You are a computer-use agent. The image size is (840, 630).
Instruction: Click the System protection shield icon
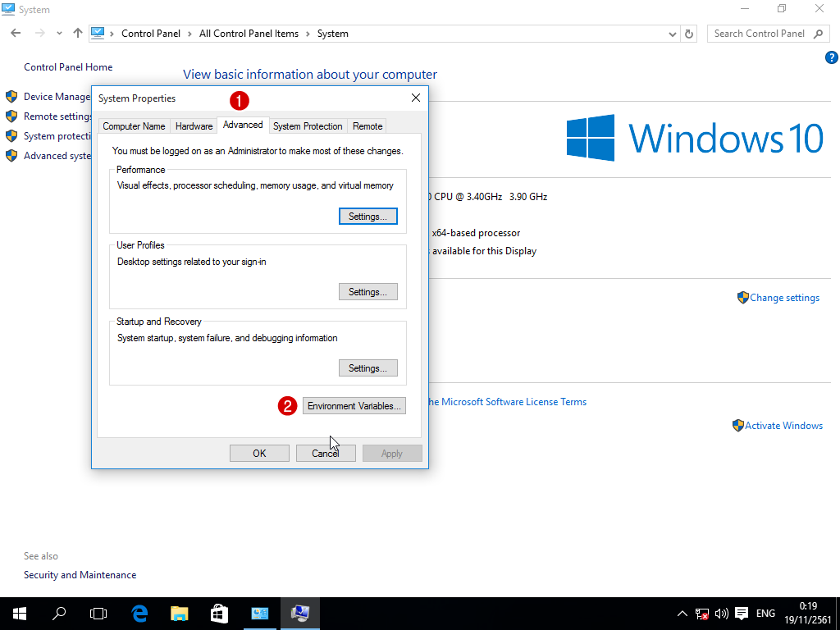click(x=11, y=136)
